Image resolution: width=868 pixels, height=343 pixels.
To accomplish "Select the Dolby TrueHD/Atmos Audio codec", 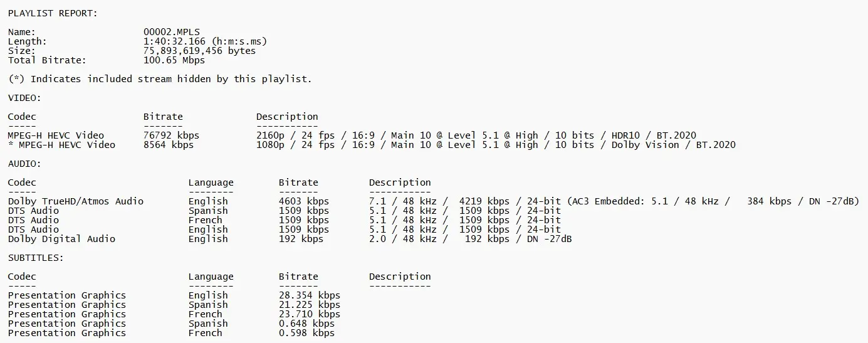I will 76,201.
